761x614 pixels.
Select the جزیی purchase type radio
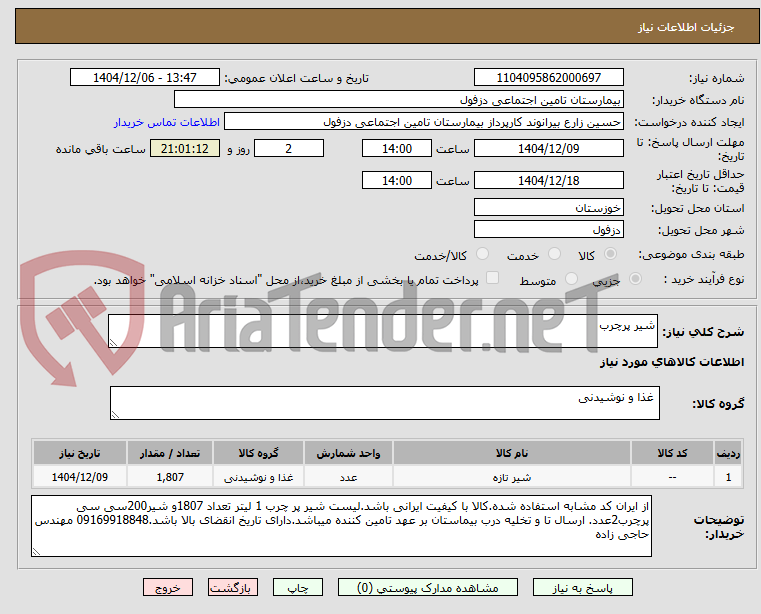[x=635, y=279]
